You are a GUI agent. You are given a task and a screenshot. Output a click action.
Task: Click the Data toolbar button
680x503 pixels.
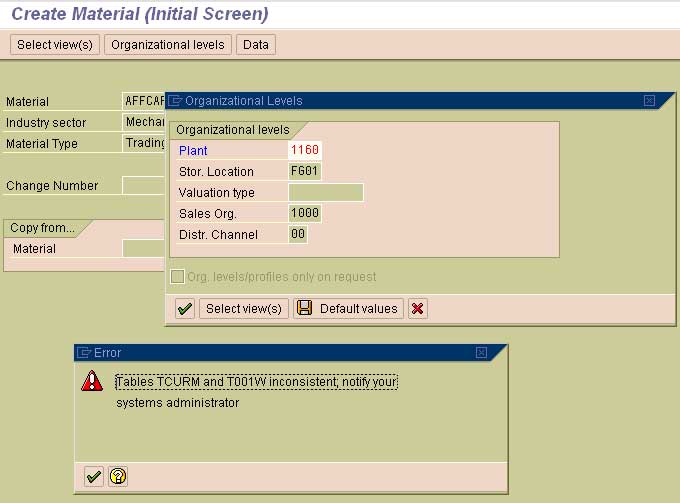(256, 45)
